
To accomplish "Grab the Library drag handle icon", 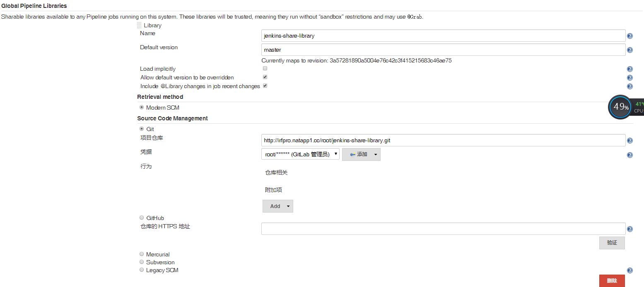I will [x=139, y=25].
